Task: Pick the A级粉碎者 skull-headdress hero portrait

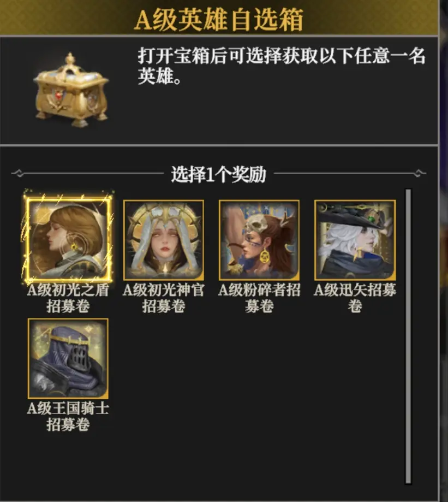Action: pos(259,240)
